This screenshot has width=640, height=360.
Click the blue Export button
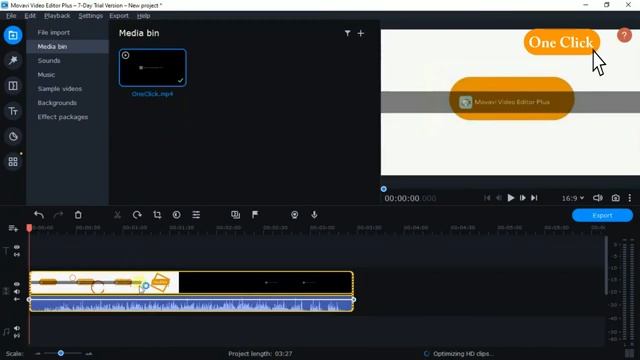pyautogui.click(x=602, y=216)
